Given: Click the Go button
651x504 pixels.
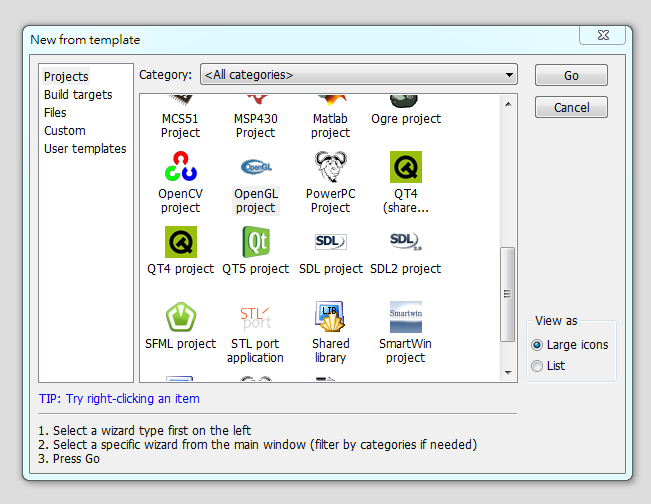Looking at the screenshot, I should click(x=571, y=75).
